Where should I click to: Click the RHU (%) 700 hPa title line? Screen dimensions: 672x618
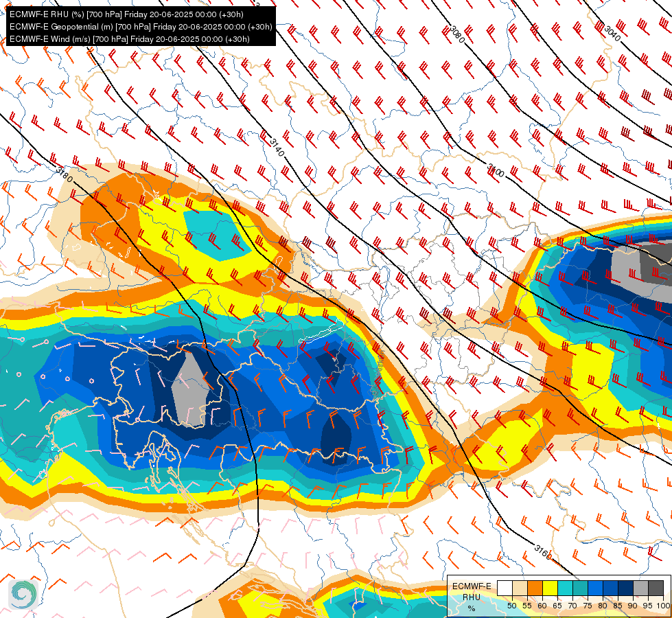pos(126,14)
